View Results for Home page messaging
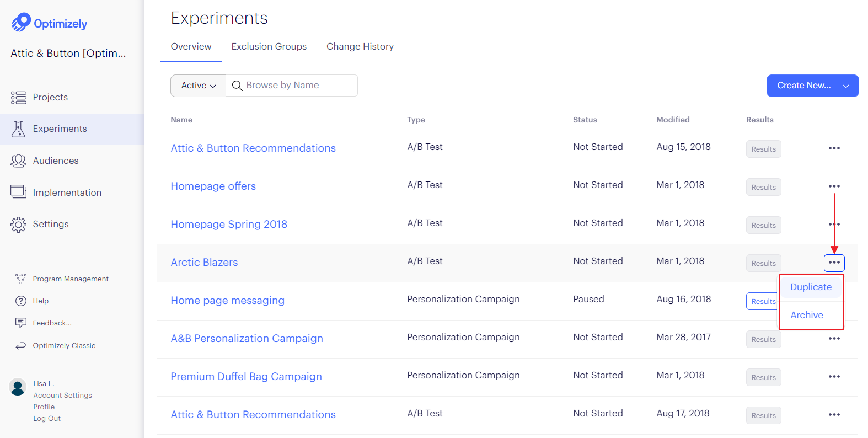This screenshot has width=868, height=438. (x=763, y=301)
